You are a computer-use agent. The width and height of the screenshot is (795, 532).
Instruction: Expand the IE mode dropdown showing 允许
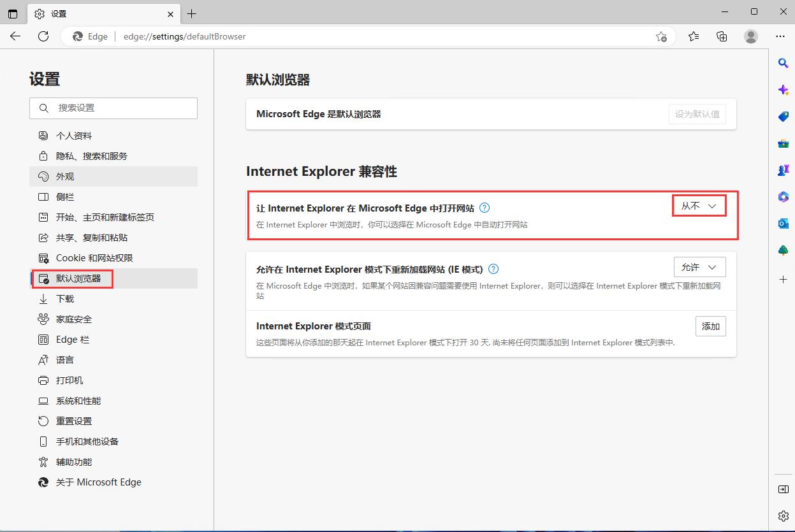click(699, 267)
